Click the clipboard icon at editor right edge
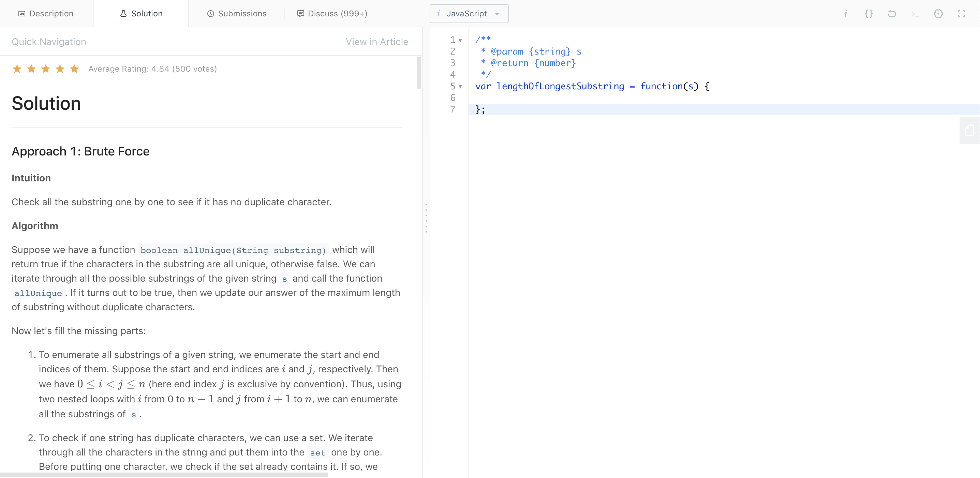980x478 pixels. pos(970,131)
